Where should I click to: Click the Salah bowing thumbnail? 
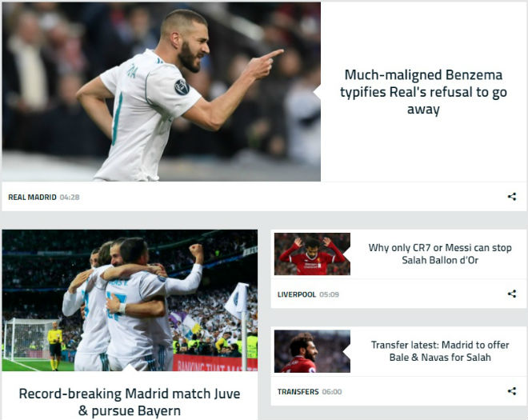(312, 254)
